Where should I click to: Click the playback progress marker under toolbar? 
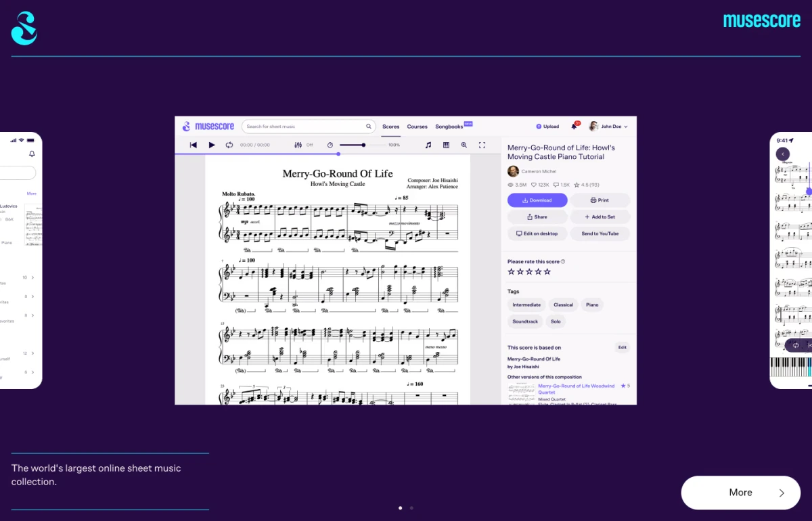(338, 154)
